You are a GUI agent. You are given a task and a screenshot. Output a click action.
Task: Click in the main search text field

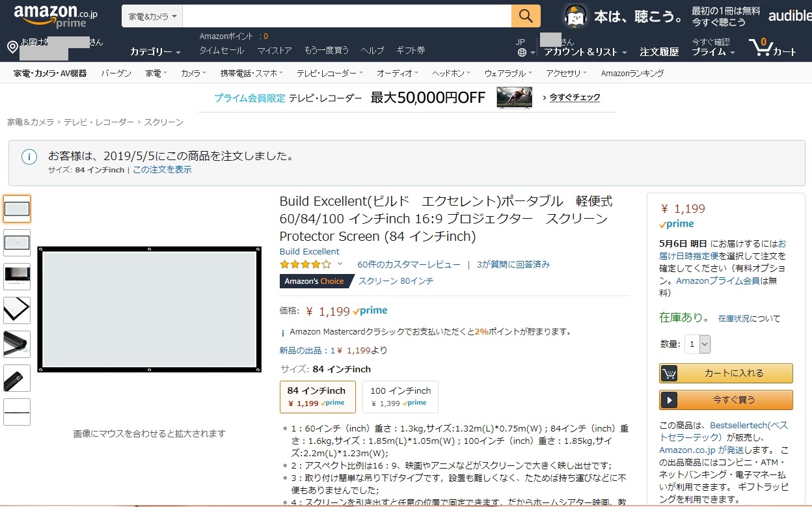[346, 16]
